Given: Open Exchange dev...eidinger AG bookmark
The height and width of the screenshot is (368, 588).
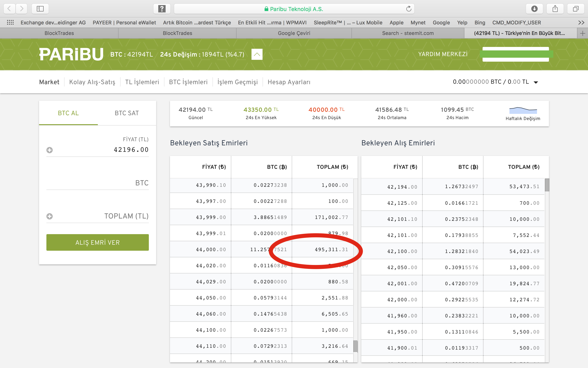Looking at the screenshot, I should pos(53,22).
